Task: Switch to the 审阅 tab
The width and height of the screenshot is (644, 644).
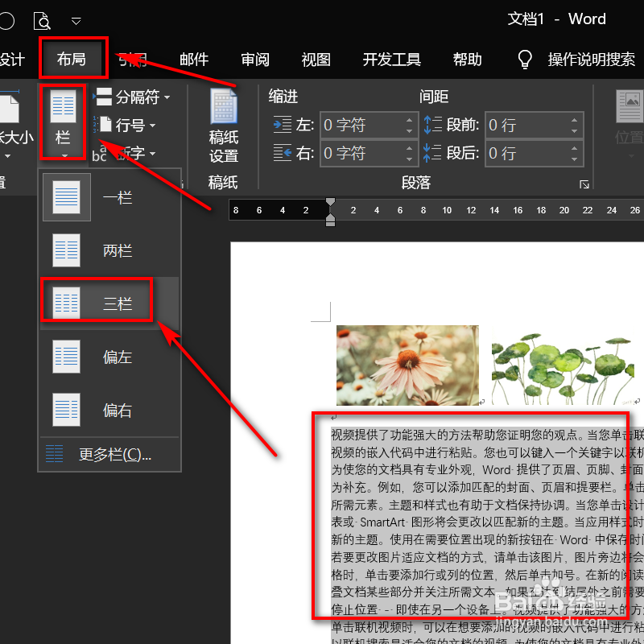Action: pyautogui.click(x=255, y=60)
